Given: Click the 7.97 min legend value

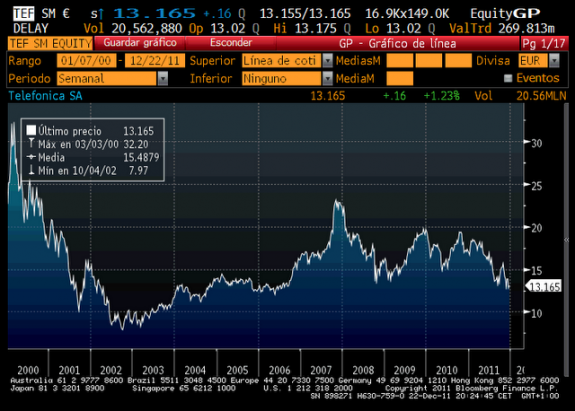Looking at the screenshot, I should pos(138,170).
